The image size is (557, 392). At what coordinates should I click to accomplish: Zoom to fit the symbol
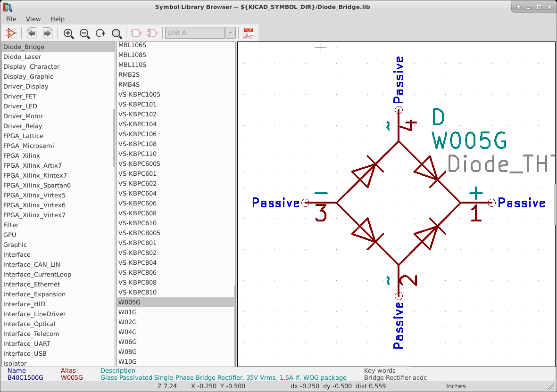pos(116,33)
